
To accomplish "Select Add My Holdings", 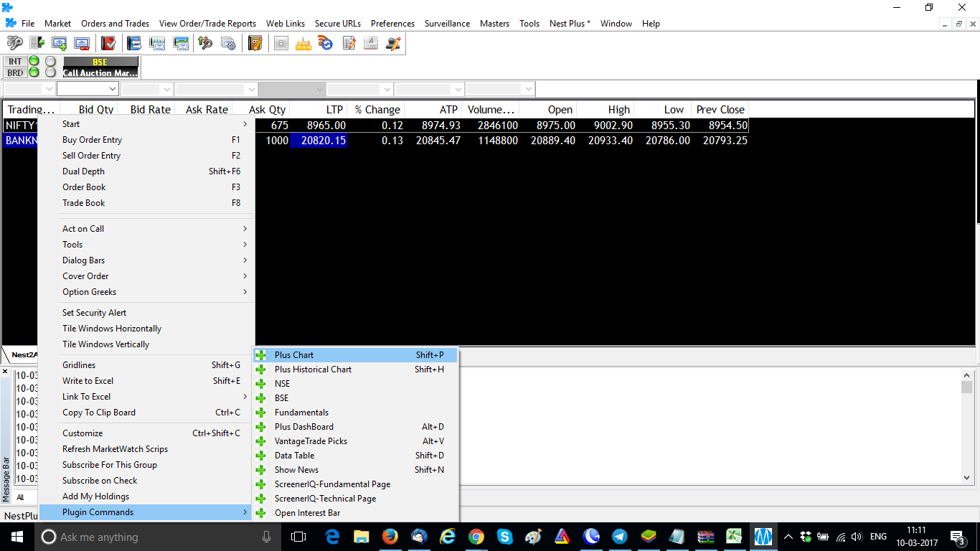I will tap(146, 496).
